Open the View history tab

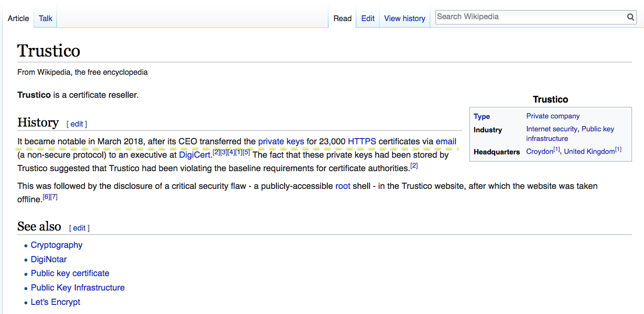pyautogui.click(x=405, y=18)
